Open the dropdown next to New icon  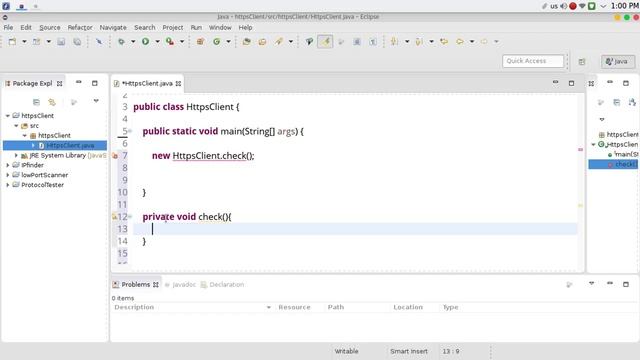24,42
